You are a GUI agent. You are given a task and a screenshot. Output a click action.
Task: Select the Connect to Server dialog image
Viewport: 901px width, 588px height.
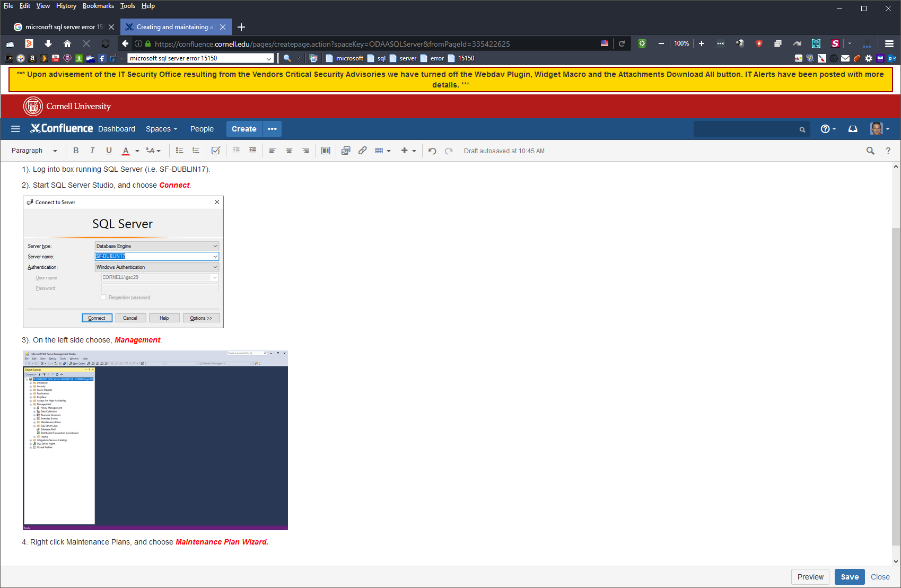click(123, 262)
